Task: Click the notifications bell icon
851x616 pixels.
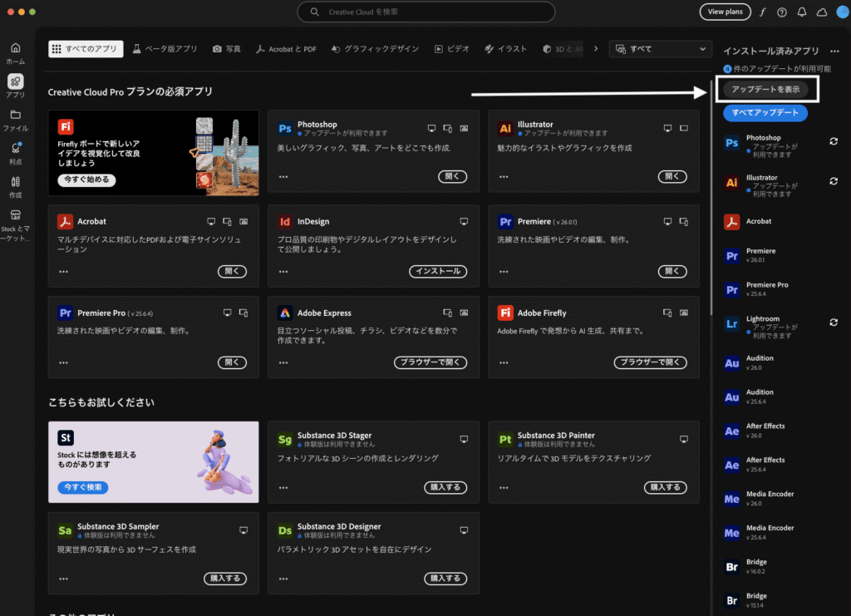Action: (x=802, y=12)
